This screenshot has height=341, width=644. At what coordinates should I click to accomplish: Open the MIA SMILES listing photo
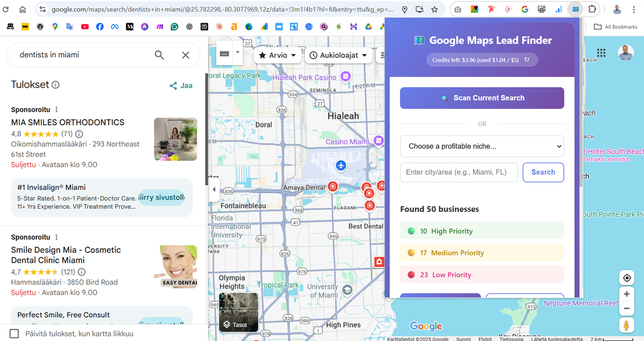point(175,139)
